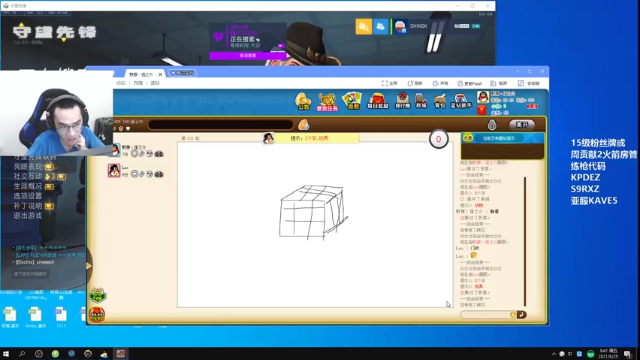Toggle the 声音 sound option

pyautogui.click(x=440, y=83)
